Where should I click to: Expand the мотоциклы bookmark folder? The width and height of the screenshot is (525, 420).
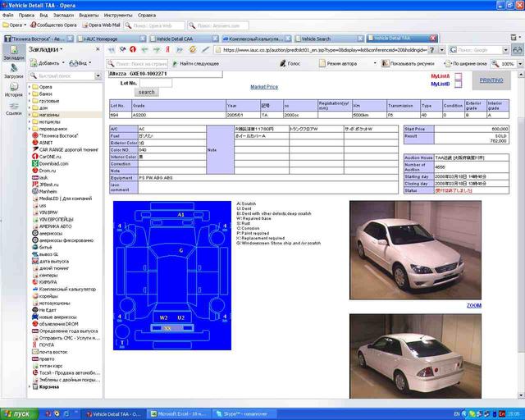[x=30, y=121]
